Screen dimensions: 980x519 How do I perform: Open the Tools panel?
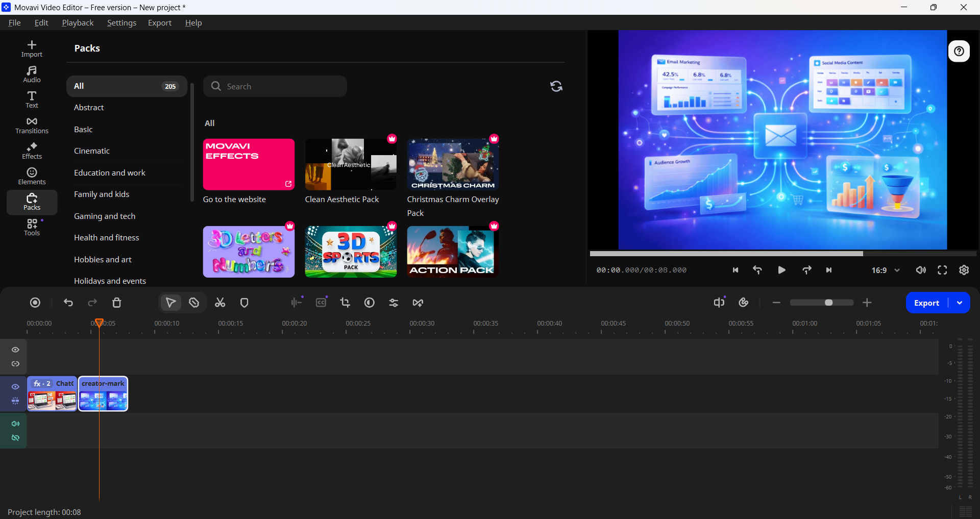point(32,228)
